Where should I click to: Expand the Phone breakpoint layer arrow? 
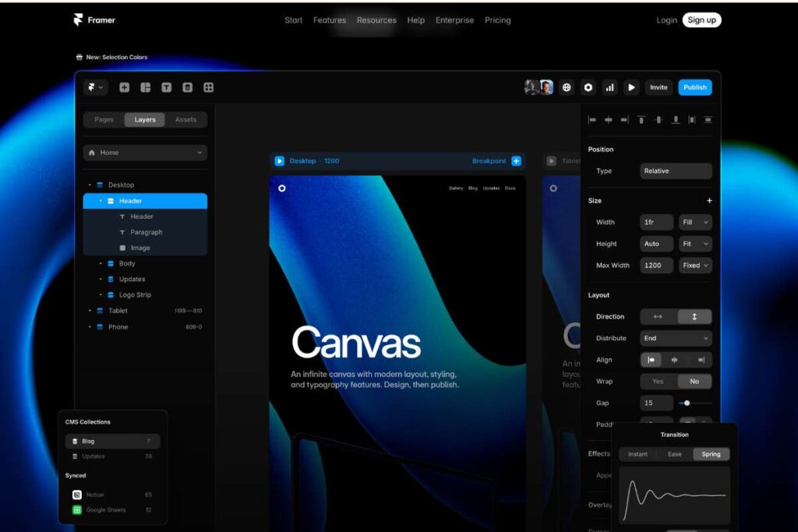click(90, 327)
